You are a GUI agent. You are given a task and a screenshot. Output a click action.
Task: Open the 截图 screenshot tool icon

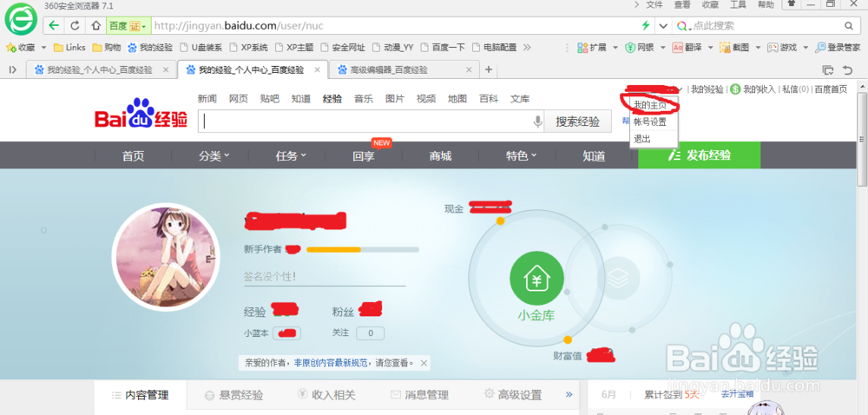click(734, 48)
